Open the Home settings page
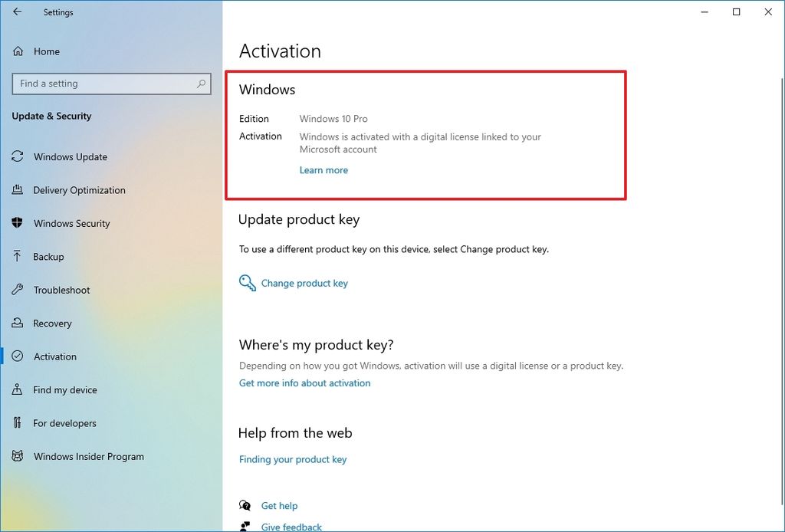This screenshot has width=785, height=532. (48, 51)
